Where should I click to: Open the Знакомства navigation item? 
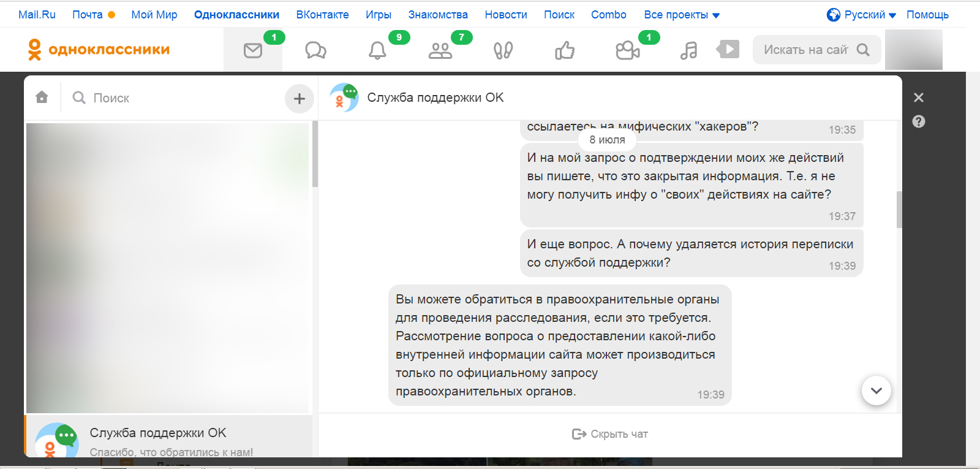coord(438,15)
